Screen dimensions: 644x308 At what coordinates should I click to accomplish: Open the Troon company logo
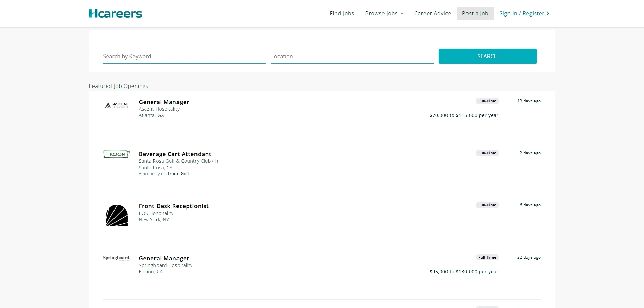(117, 154)
